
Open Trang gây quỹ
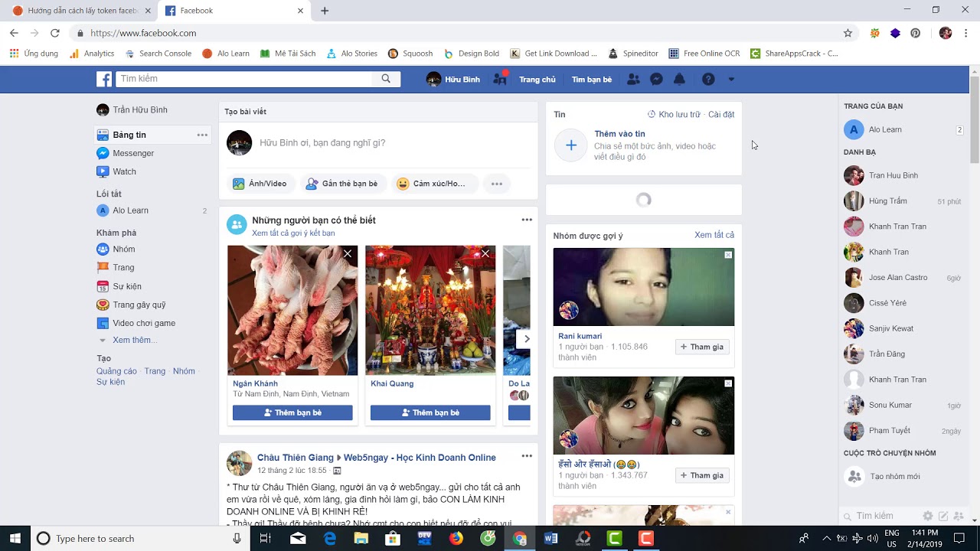pos(139,305)
